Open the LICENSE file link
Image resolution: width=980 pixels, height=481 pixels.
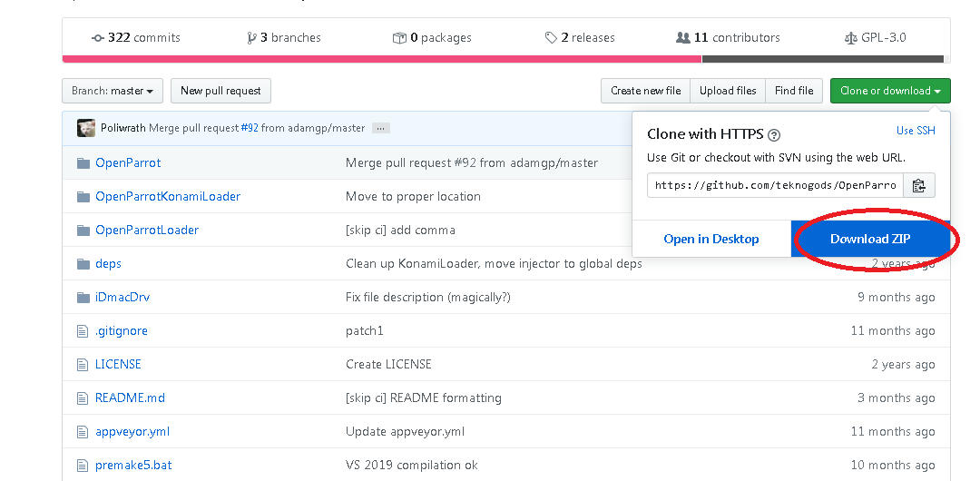coord(118,364)
